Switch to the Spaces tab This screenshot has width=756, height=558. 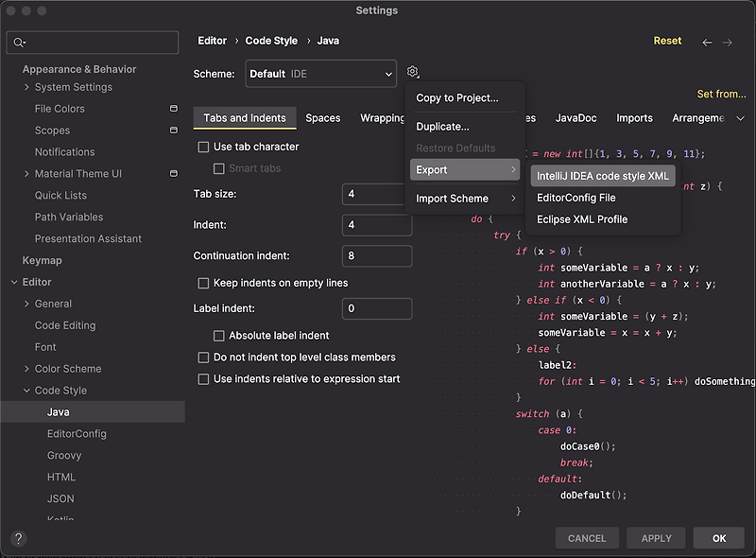pos(323,118)
